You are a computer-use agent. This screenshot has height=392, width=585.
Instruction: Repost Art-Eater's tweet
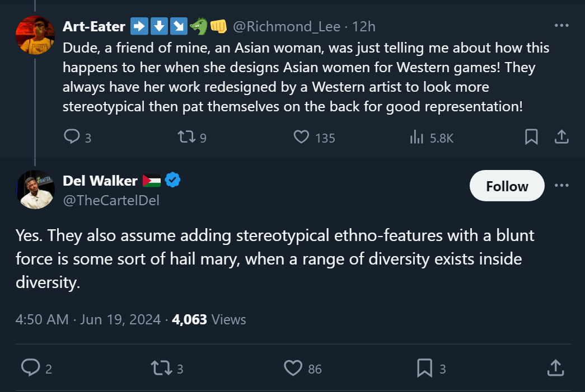[x=185, y=137]
